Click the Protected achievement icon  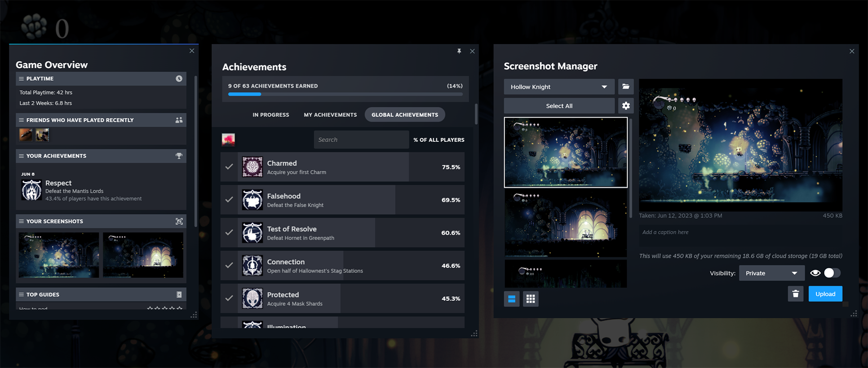pos(252,298)
